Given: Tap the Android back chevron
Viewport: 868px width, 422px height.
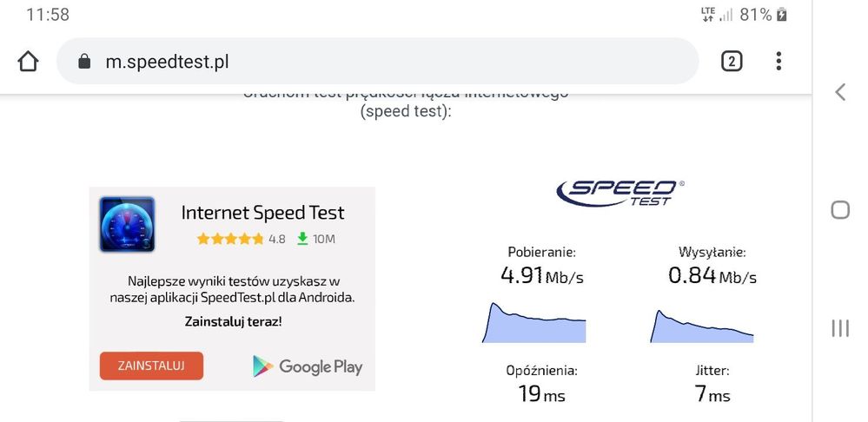Looking at the screenshot, I should tap(839, 92).
